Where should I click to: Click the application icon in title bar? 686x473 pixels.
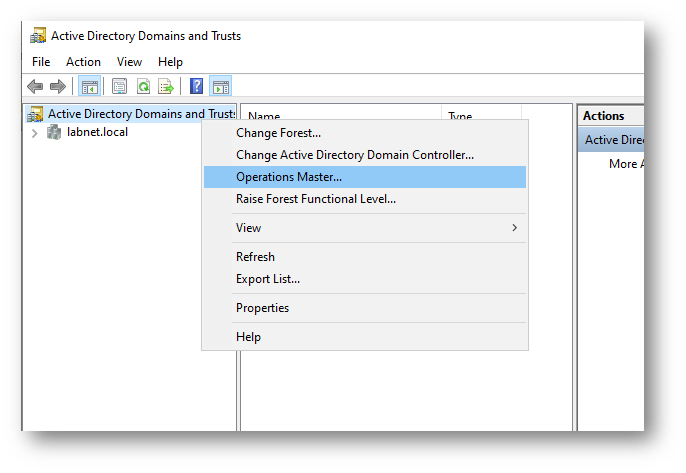click(x=38, y=35)
